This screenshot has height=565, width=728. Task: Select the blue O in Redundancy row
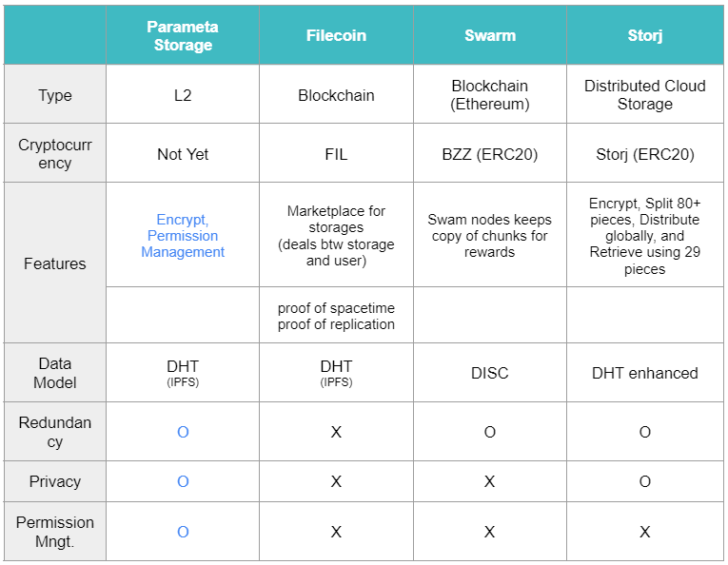(x=183, y=432)
